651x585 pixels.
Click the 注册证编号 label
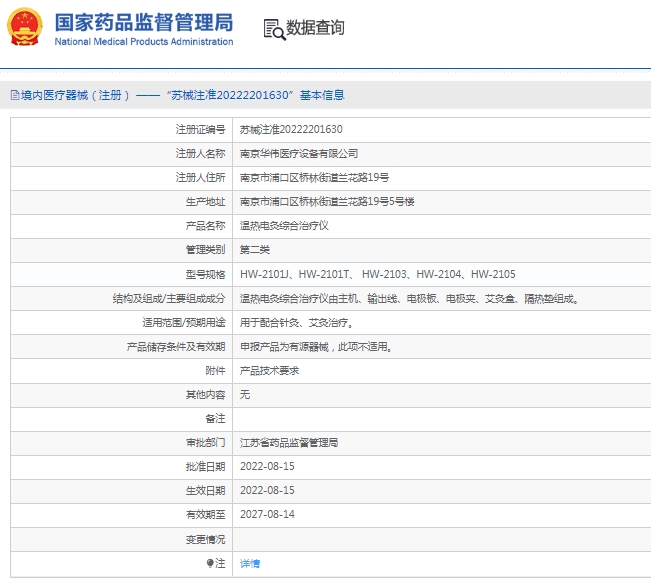(201, 130)
